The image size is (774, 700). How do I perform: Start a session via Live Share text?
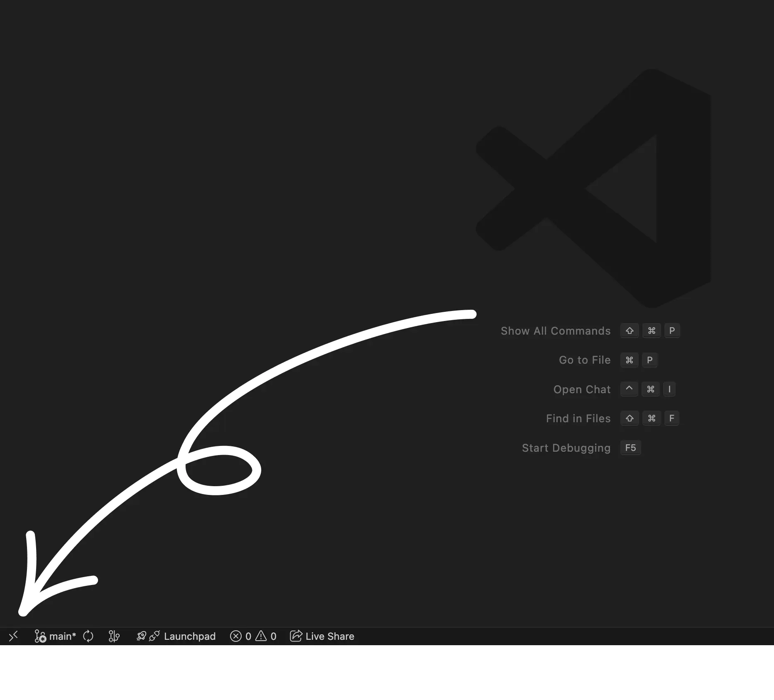[330, 636]
